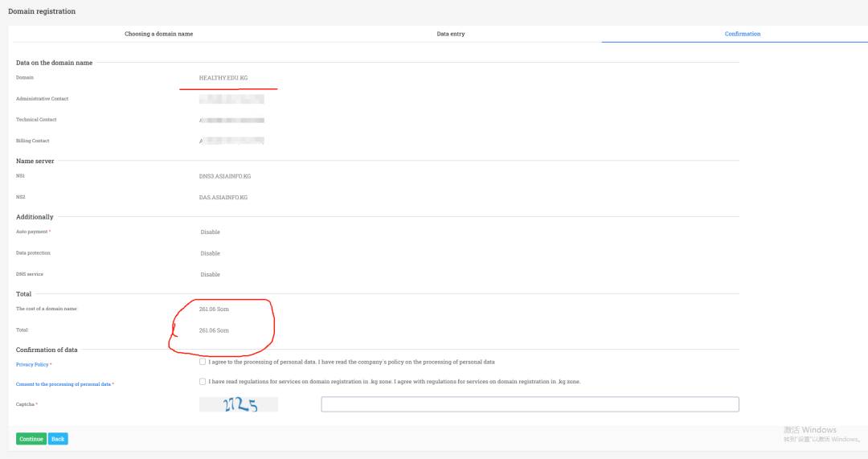Screen dimensions: 868x459
Task: Click the Domain registration page heading
Action: click(42, 11)
